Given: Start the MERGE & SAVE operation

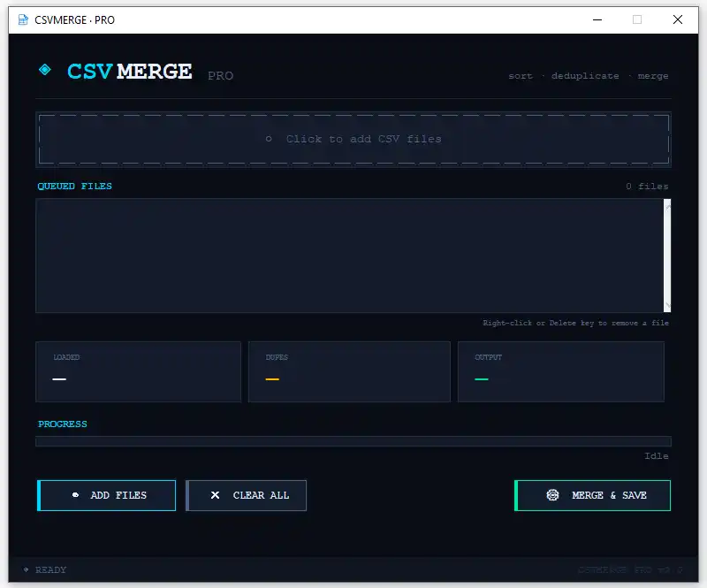Looking at the screenshot, I should [592, 495].
